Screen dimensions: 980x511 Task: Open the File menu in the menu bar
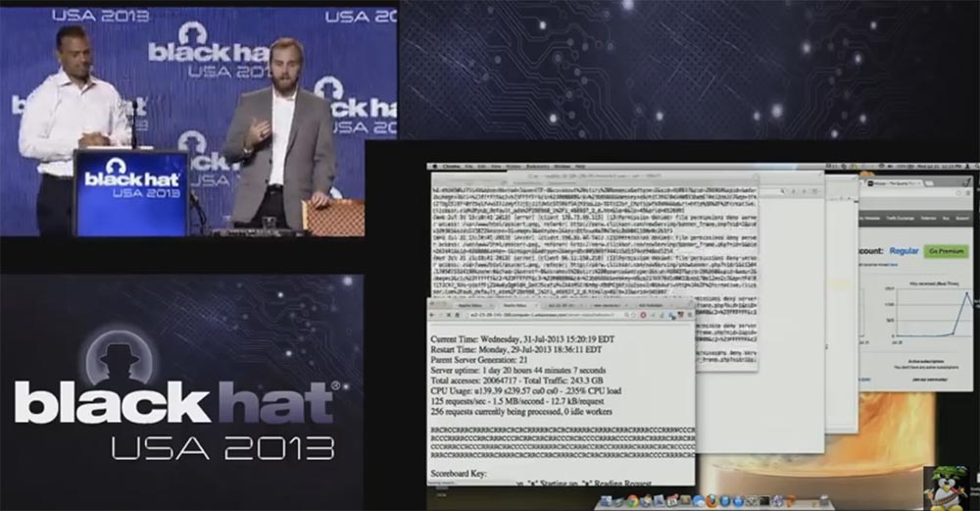[x=468, y=167]
